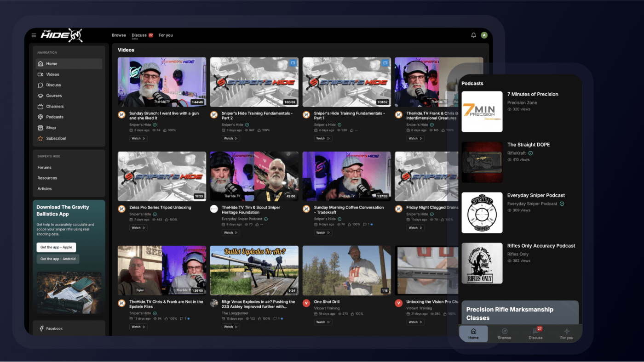Open Zeiss Pro Series Tripod Unboxing thumbnail

coord(162,176)
